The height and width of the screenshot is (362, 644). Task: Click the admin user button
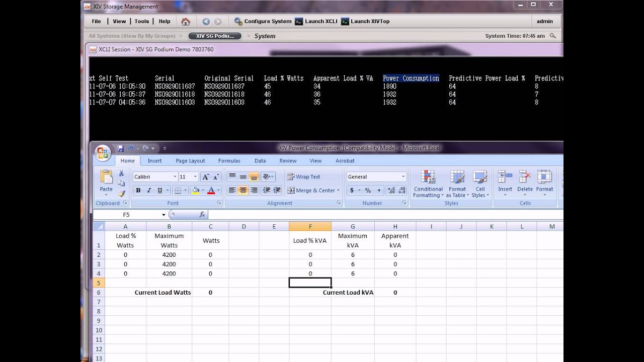pos(545,22)
